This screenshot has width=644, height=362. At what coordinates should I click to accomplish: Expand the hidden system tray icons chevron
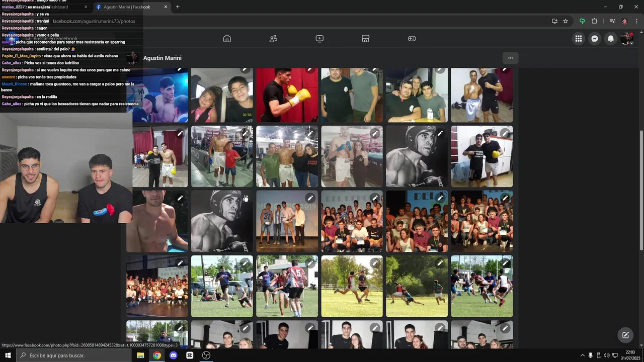(x=583, y=355)
